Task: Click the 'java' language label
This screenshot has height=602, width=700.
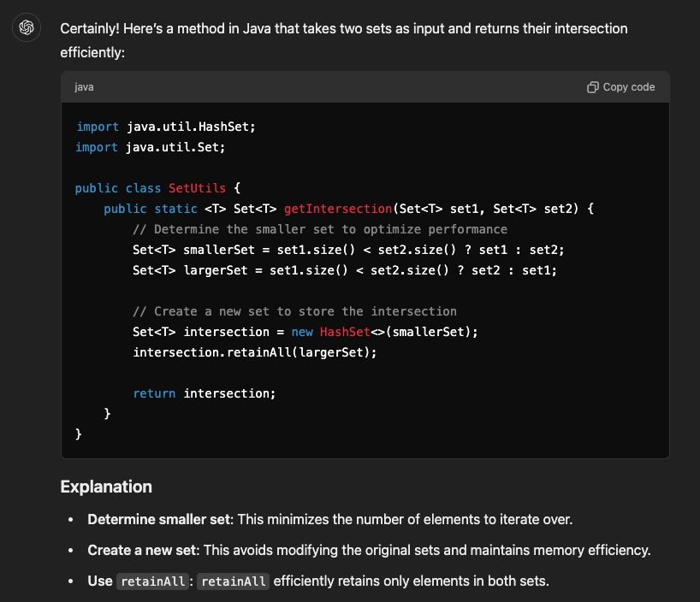Action: 84,87
